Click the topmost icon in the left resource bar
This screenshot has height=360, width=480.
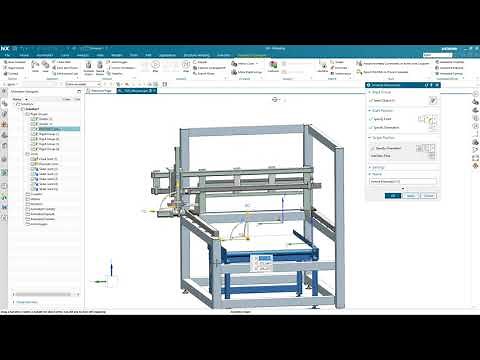tap(4, 91)
